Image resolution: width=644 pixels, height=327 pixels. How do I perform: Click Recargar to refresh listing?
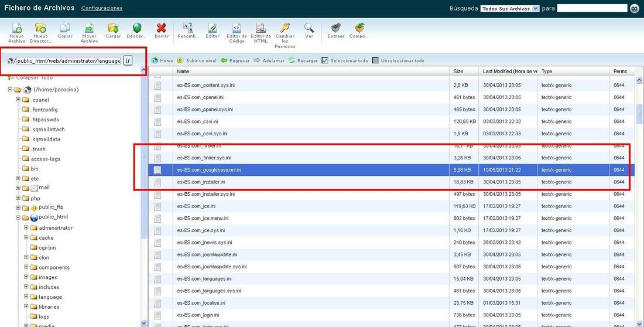click(303, 60)
